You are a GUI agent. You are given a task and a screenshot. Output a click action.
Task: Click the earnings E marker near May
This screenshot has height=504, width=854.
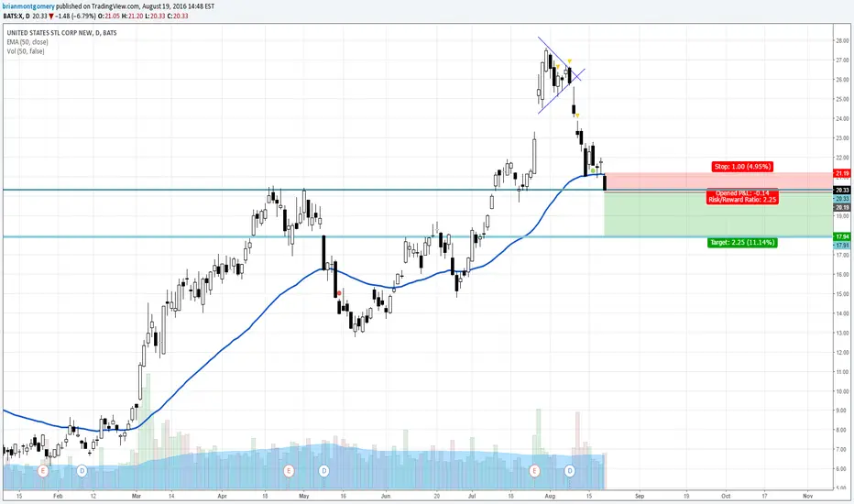[289, 470]
